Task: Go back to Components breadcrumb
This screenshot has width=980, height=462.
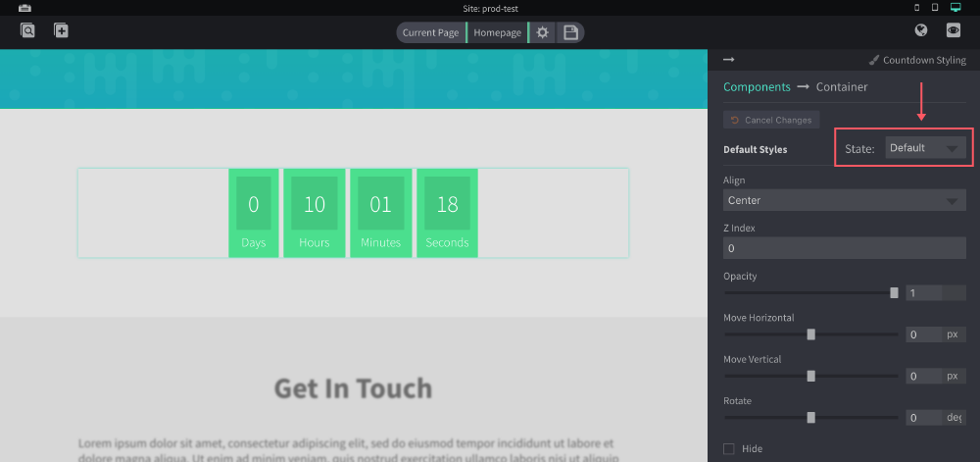Action: 757,87
